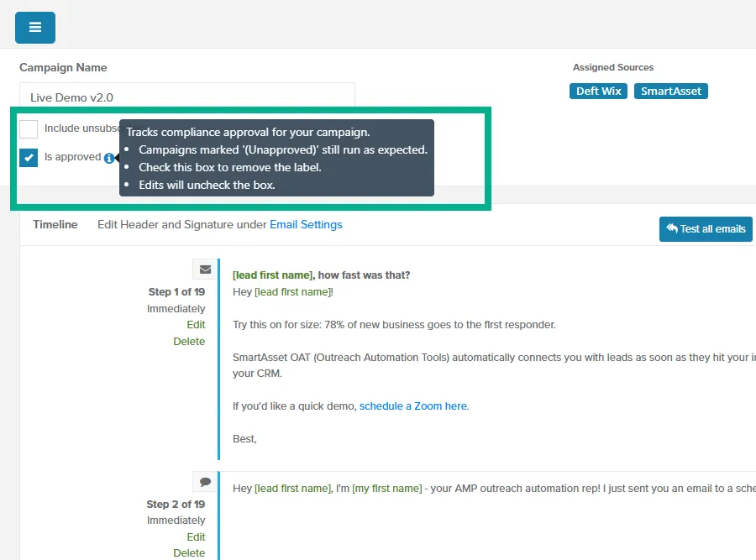Edit Step 2 of 19
The height and width of the screenshot is (560, 756).
196,536
